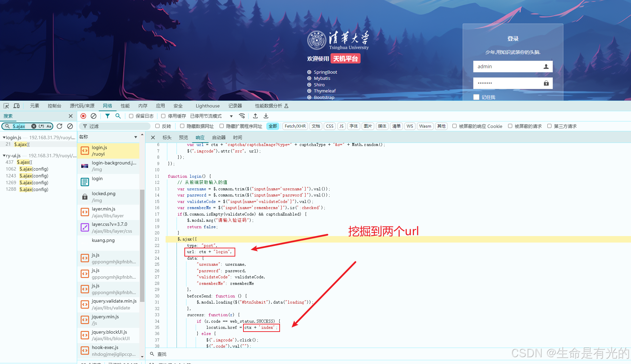The image size is (631, 364).
Task: Collapse the ry-ui.js search result group
Action: (4, 156)
